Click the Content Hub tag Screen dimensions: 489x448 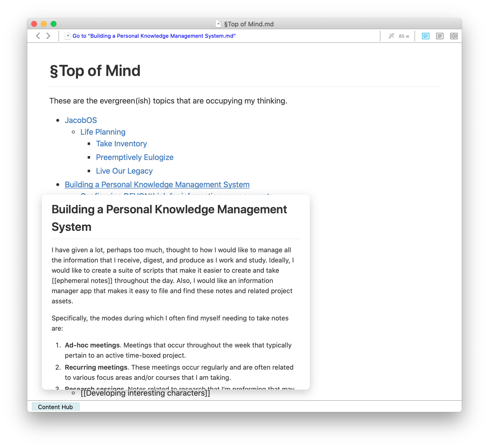tap(56, 407)
